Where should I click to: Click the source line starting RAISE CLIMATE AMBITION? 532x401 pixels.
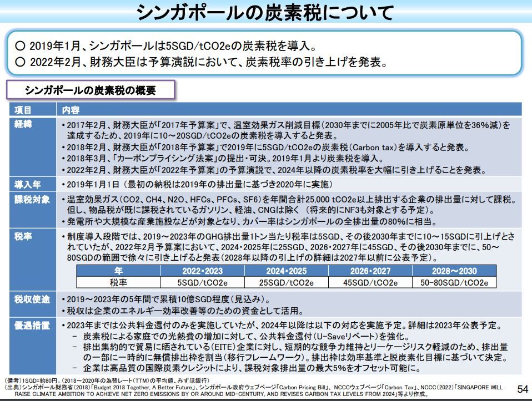click(x=222, y=394)
